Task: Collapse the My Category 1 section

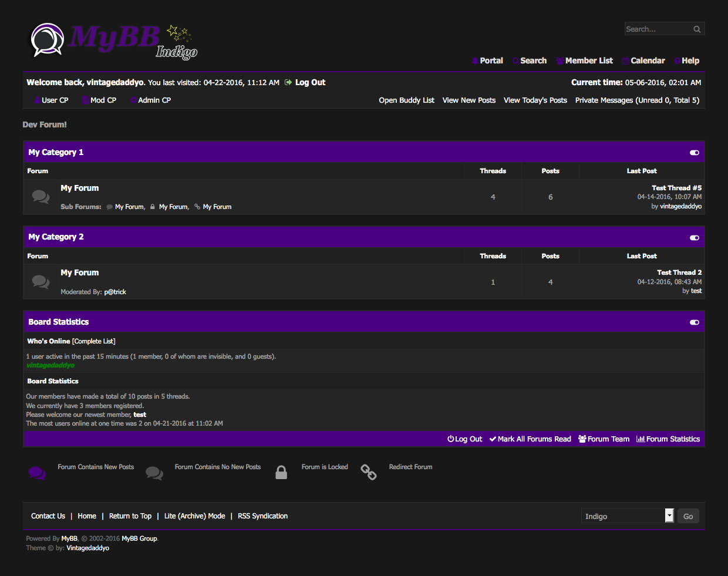Action: point(695,153)
